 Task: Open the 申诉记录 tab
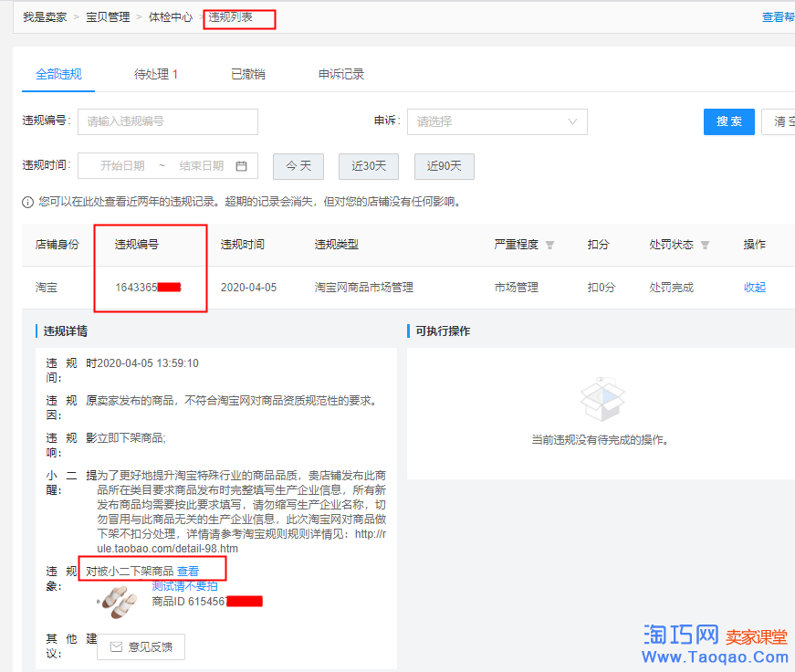[x=341, y=75]
